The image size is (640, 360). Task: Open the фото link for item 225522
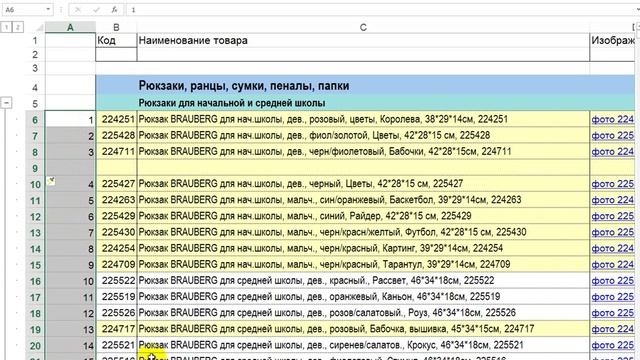(x=613, y=281)
